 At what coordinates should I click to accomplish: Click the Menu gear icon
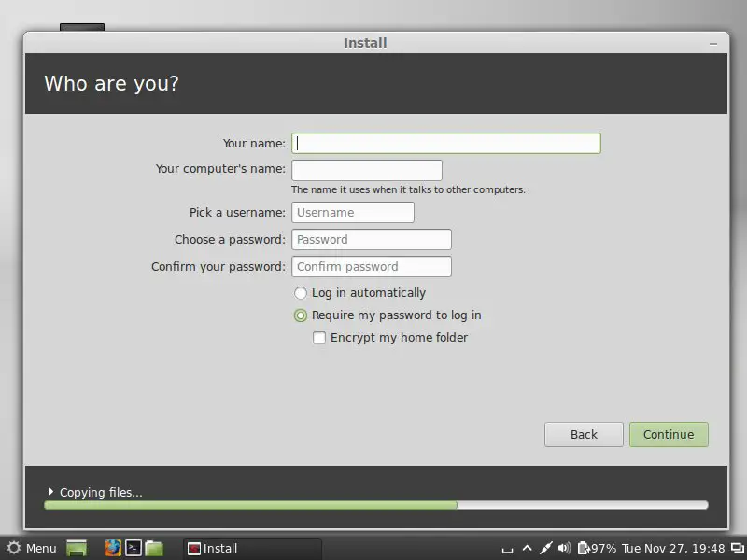14,548
